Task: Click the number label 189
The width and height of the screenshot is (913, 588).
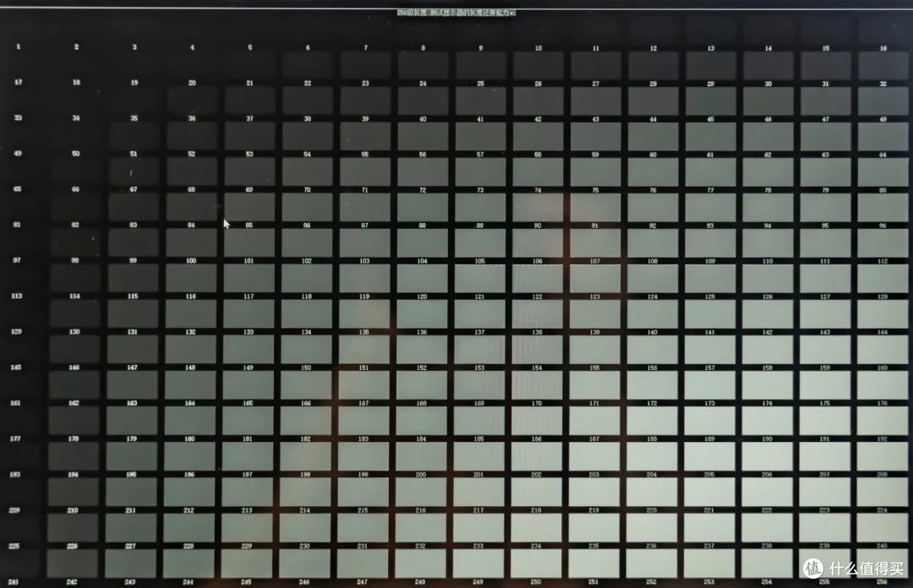Action: tap(709, 439)
